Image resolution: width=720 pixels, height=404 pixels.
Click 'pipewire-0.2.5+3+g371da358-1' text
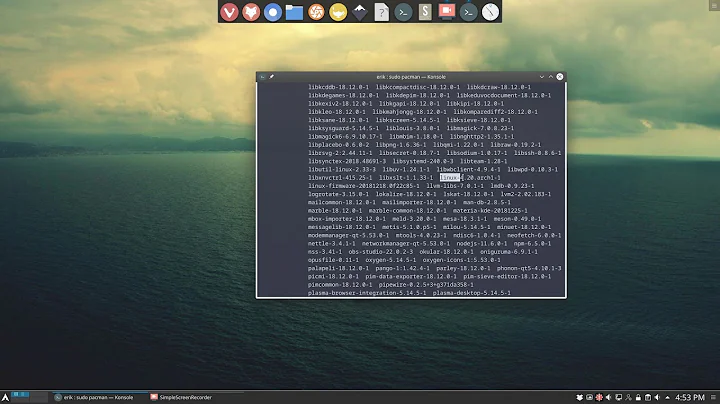point(426,285)
